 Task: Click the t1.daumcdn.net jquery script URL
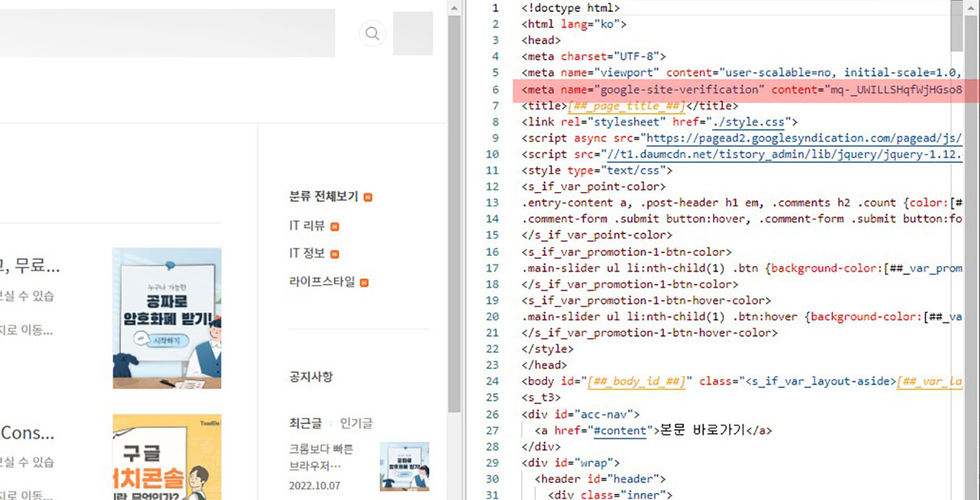pyautogui.click(x=784, y=154)
